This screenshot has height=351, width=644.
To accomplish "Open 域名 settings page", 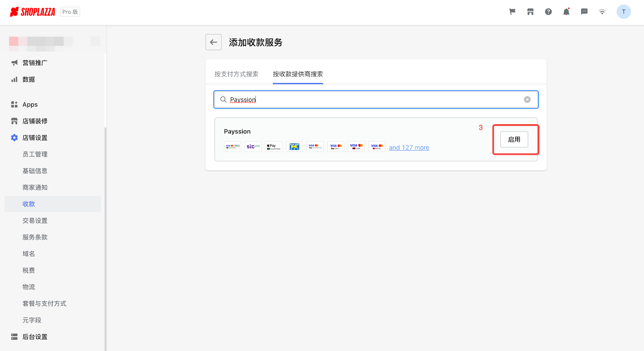I will point(29,254).
